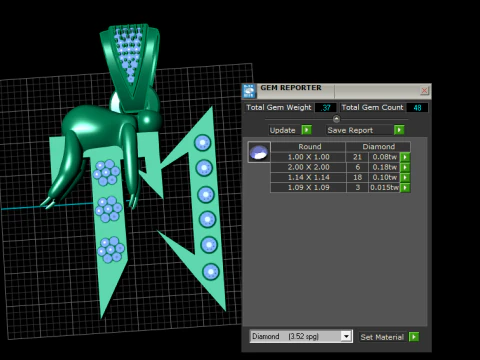This screenshot has height=360, width=480.
Task: Click the weight cell 0.015tw
Action: 384,188
